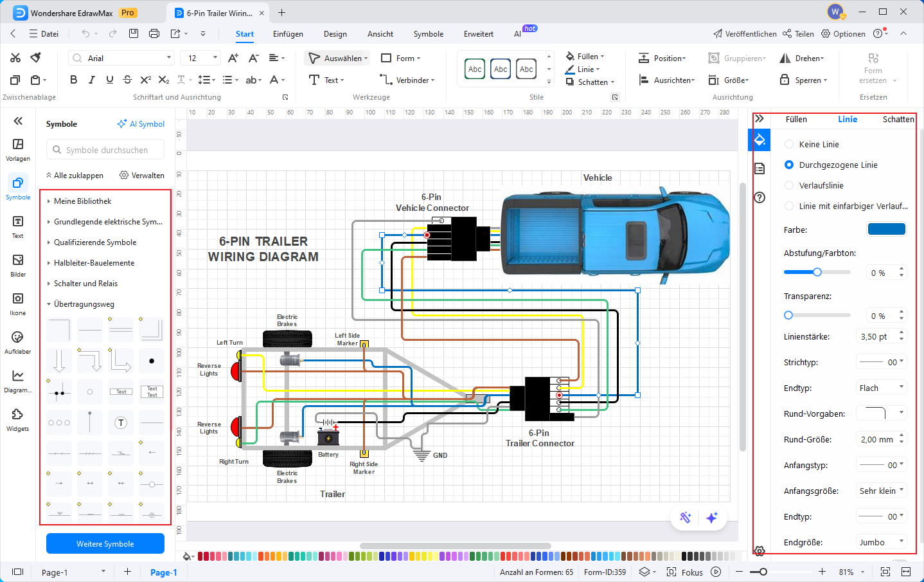
Task: Open the Rund-Vorgaben dropdown
Action: point(881,414)
